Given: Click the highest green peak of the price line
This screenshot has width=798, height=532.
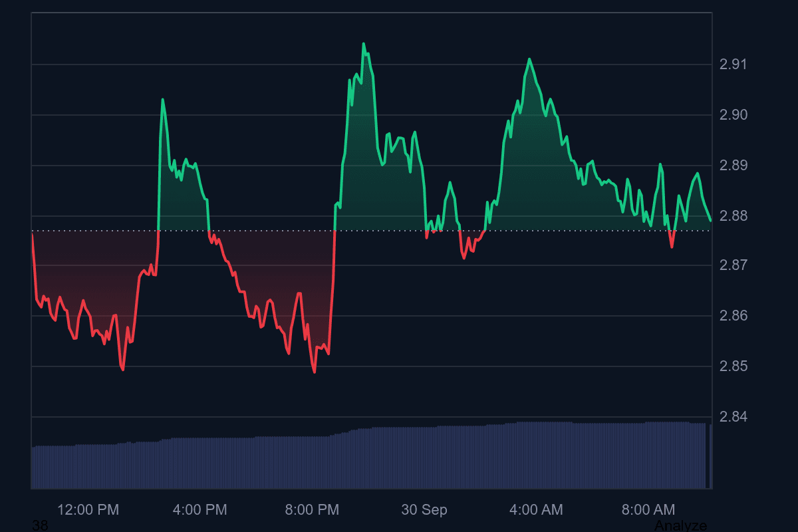Looking at the screenshot, I should (363, 44).
